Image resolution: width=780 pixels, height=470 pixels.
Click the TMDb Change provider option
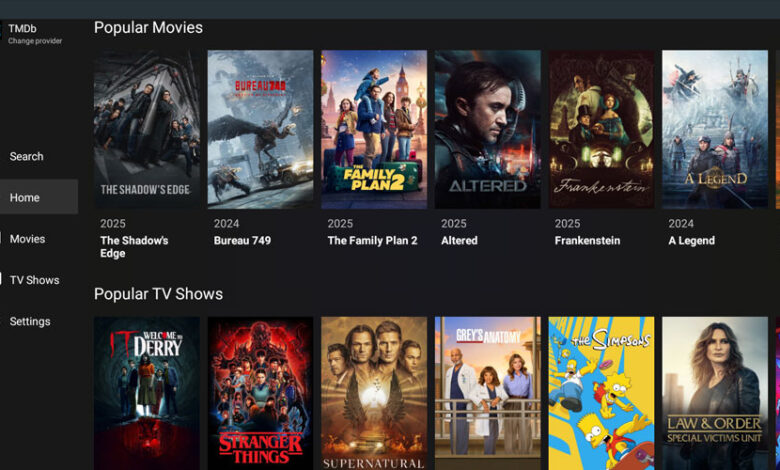pyautogui.click(x=35, y=34)
